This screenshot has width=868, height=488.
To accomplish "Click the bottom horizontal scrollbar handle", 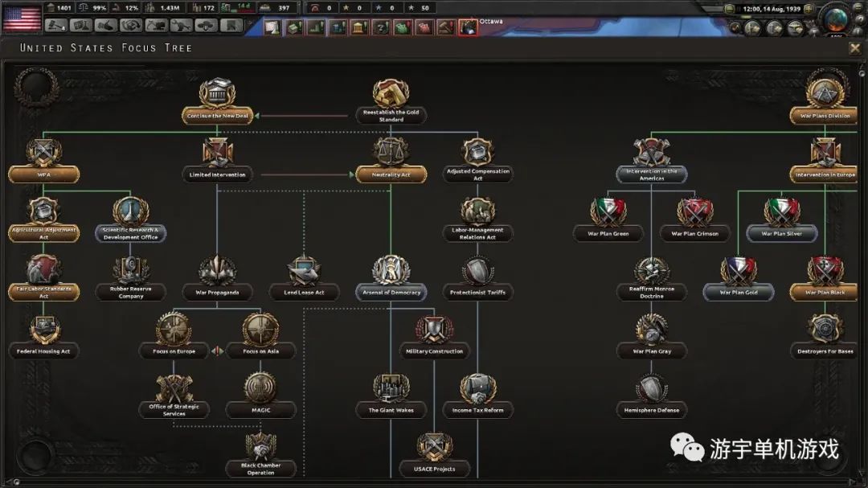I will coord(17,482).
